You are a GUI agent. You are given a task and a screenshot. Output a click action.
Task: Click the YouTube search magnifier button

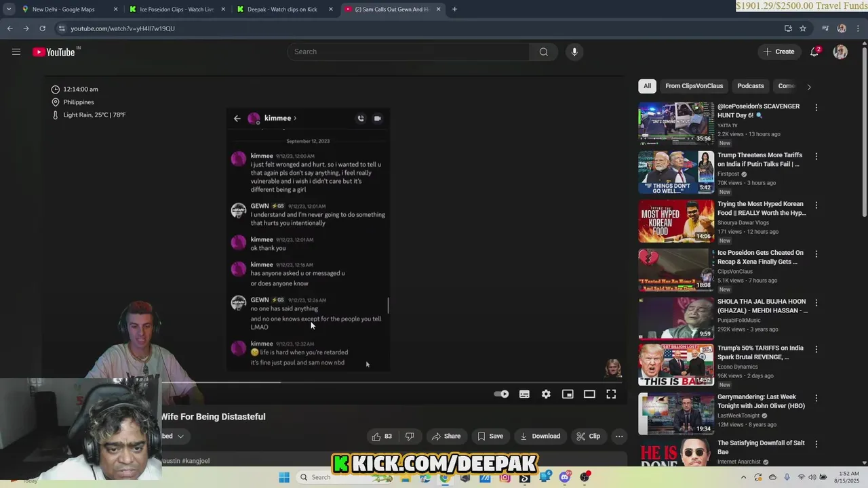click(543, 52)
